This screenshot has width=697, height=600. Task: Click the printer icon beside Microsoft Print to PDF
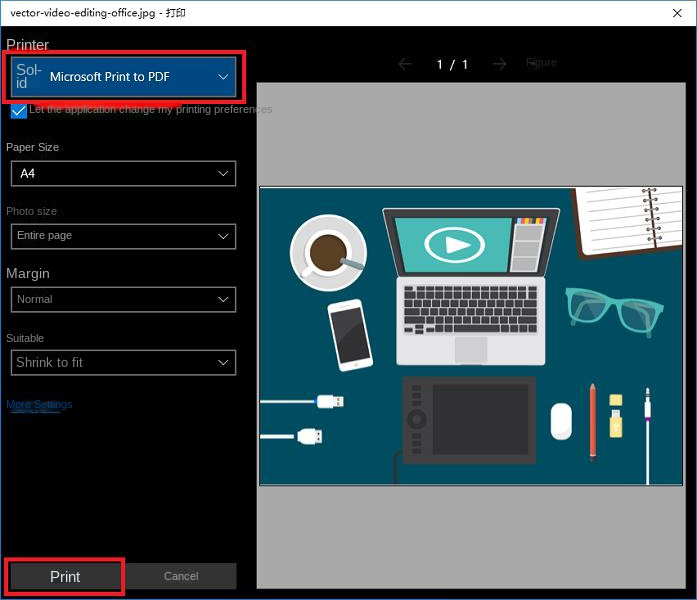[x=29, y=77]
